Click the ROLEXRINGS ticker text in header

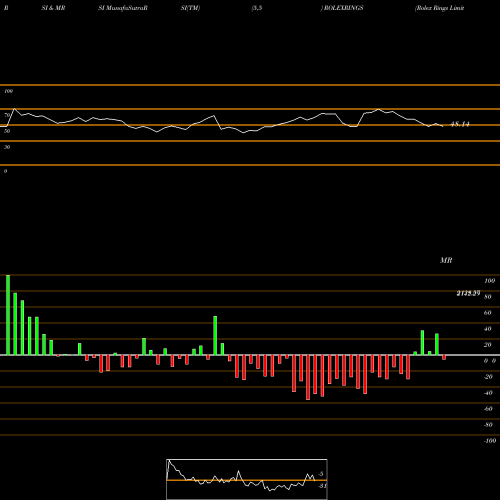tap(344, 8)
